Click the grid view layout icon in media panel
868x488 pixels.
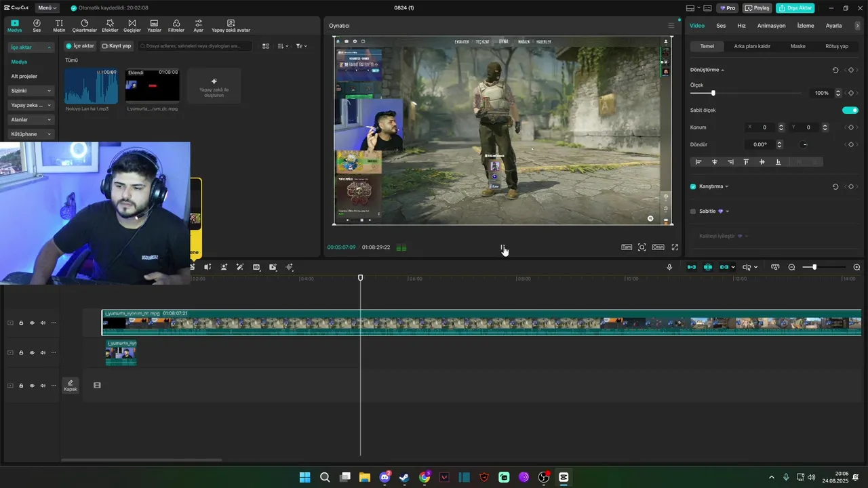click(x=266, y=46)
